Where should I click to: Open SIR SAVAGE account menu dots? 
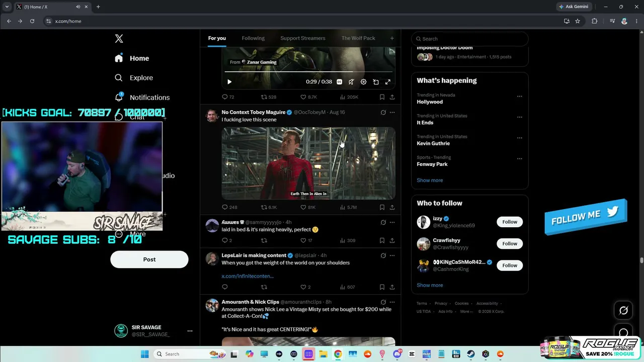coord(190,331)
